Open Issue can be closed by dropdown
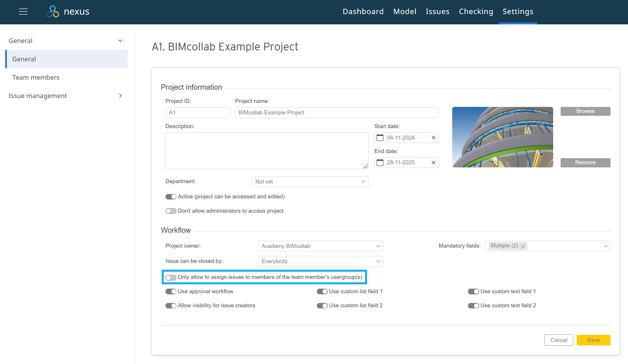Screen dimensions: 628x364 point(321,261)
